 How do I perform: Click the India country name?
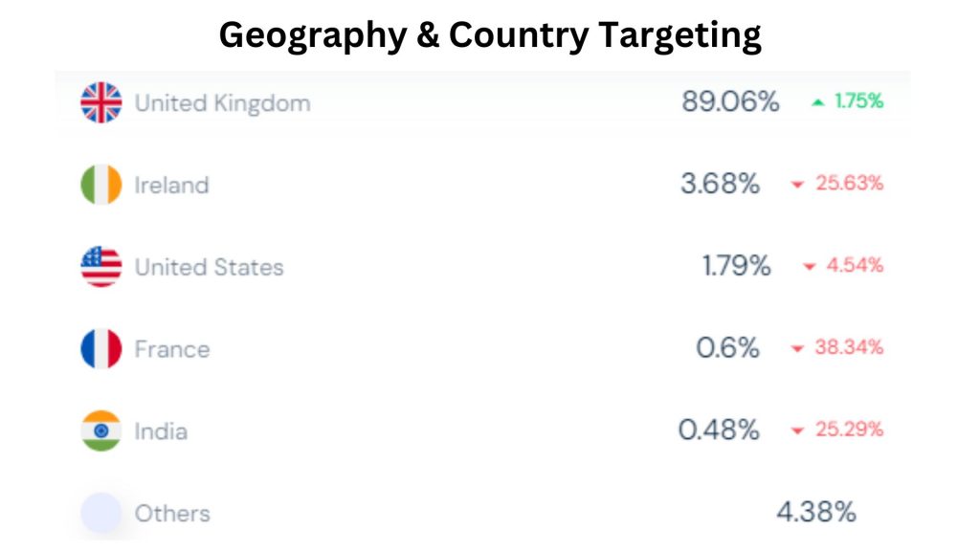tap(161, 431)
